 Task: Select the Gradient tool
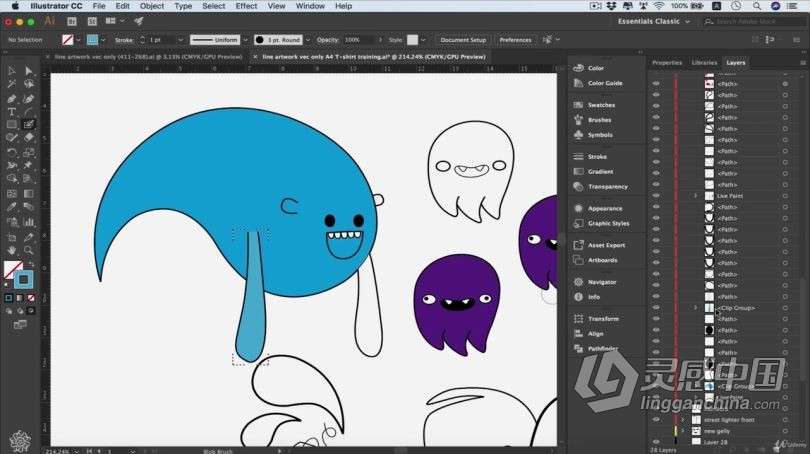[x=29, y=194]
